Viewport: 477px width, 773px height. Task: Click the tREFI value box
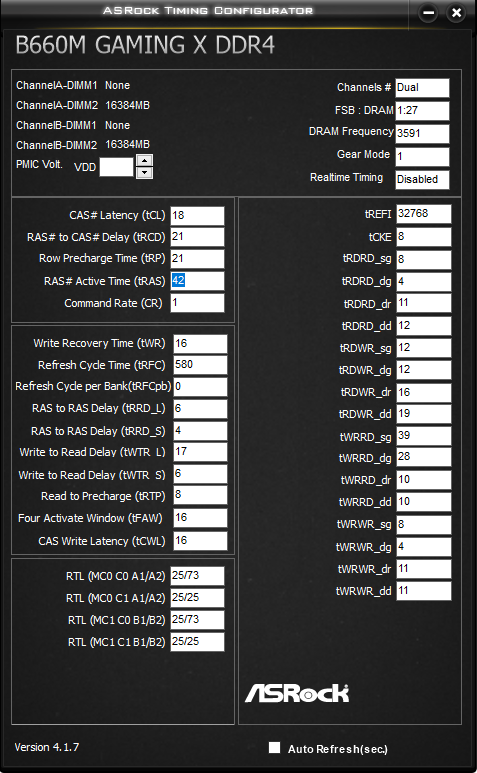pos(424,214)
